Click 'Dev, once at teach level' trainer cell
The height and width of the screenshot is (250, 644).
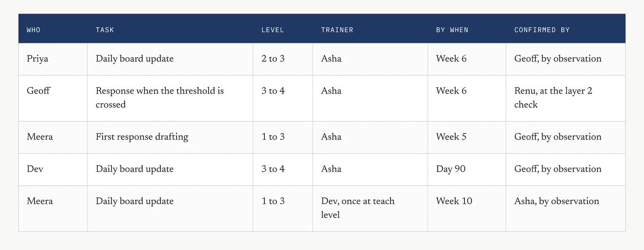[x=370, y=208]
